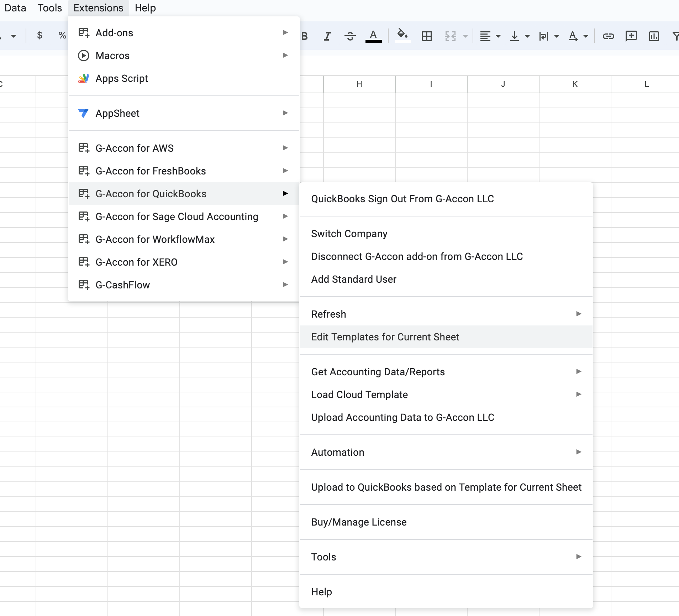Expand the vertical align dropdown arrow
This screenshot has width=679, height=616.
click(527, 36)
